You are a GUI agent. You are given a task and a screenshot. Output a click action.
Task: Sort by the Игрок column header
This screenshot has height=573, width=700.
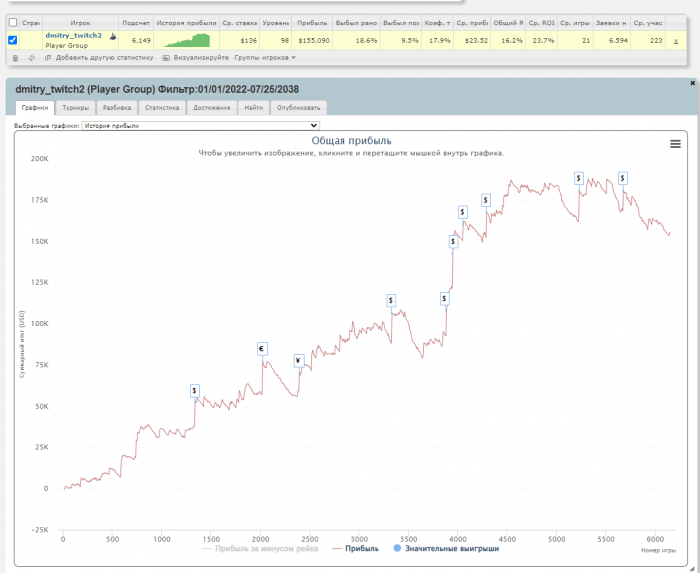[80, 23]
